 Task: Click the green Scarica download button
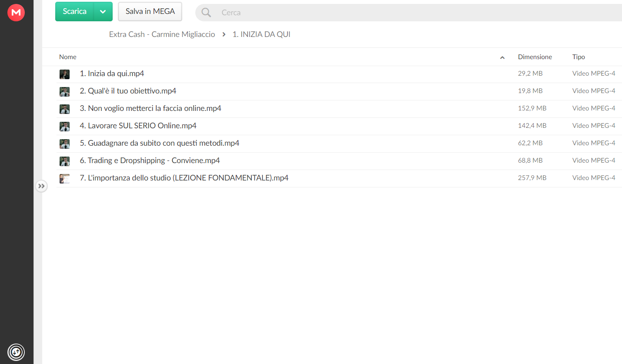click(74, 12)
